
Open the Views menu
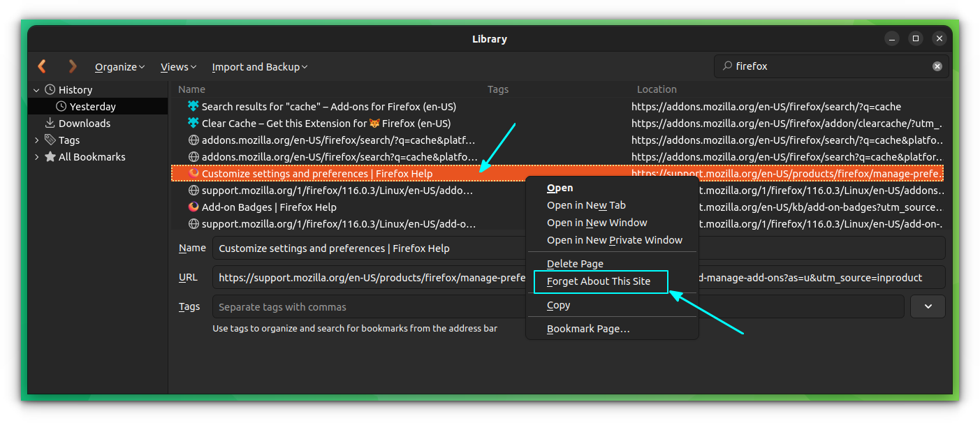tap(178, 66)
